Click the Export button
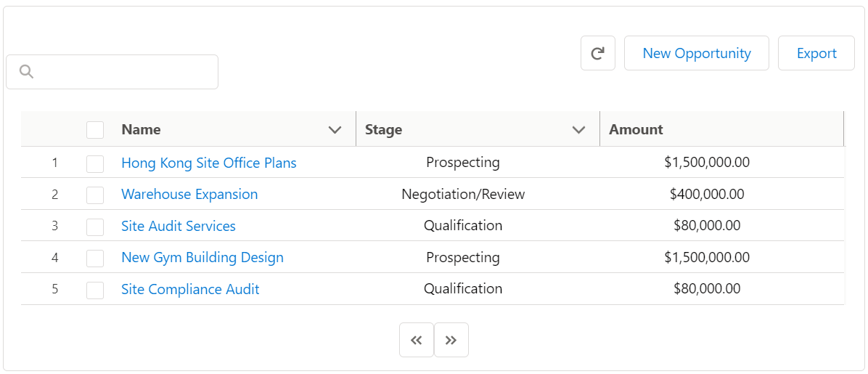 coord(816,53)
